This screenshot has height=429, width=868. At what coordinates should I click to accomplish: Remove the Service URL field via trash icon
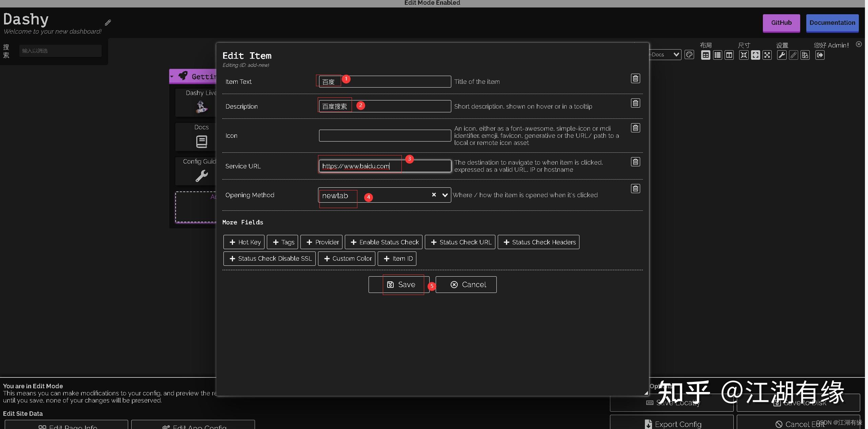[635, 162]
